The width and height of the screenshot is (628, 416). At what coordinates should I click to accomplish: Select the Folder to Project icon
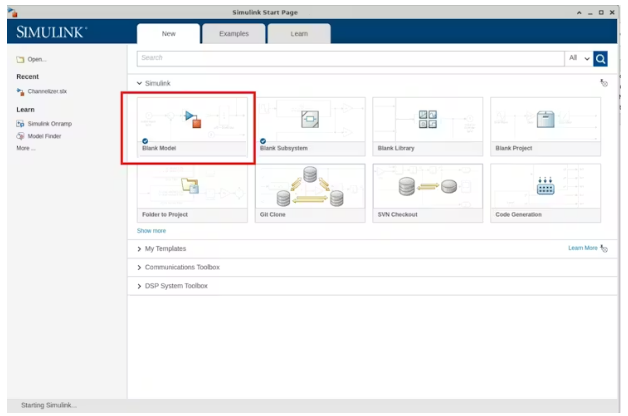[x=191, y=186]
